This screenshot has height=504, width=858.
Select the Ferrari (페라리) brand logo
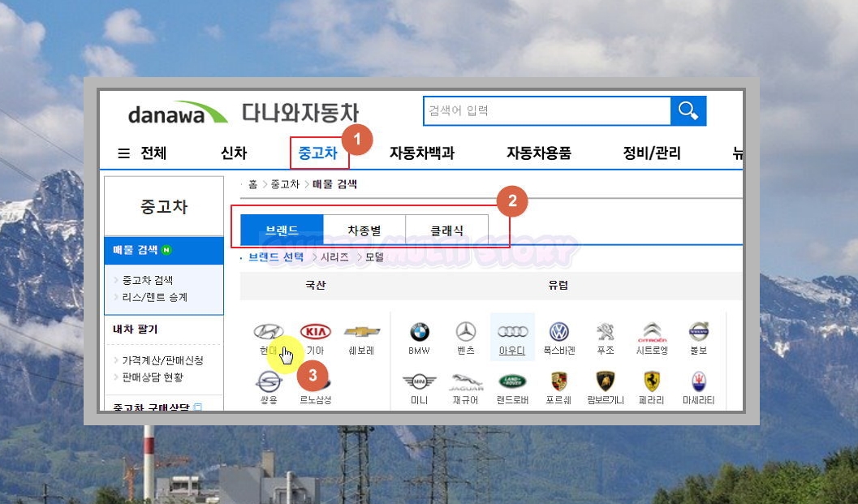click(x=652, y=381)
